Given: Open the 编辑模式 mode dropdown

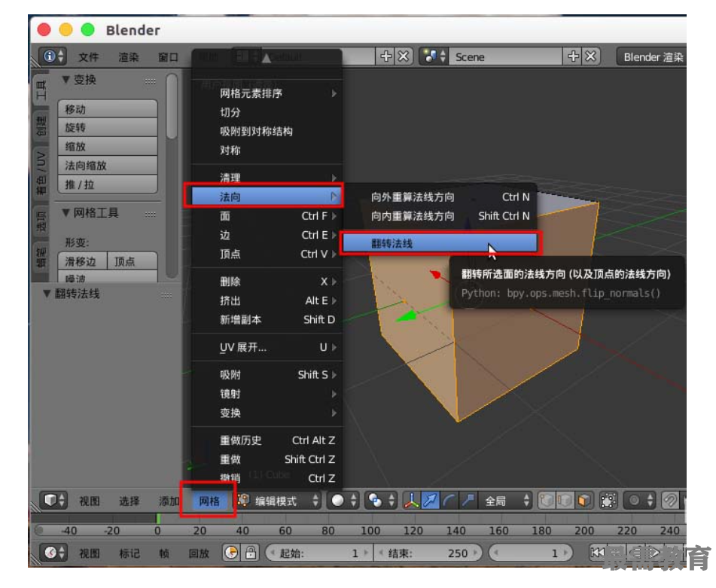Looking at the screenshot, I should pyautogui.click(x=278, y=501).
